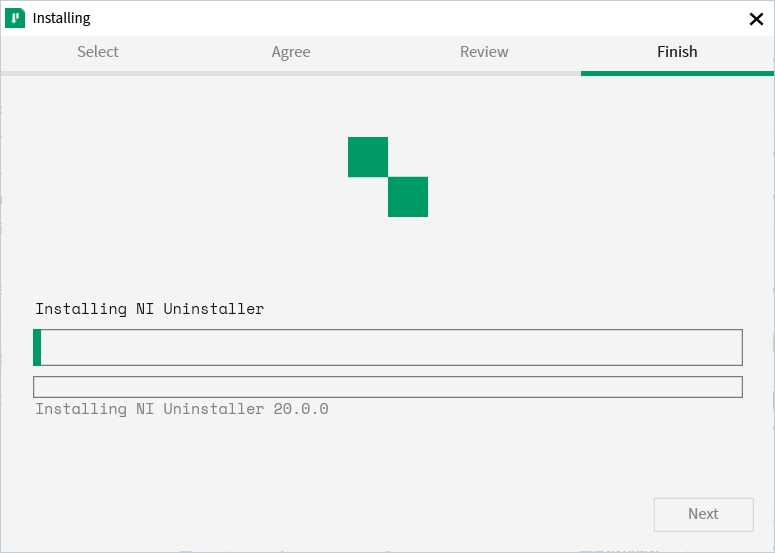Click the green filled segment of the overall progress bar
The width and height of the screenshot is (775, 553).
coord(37,347)
